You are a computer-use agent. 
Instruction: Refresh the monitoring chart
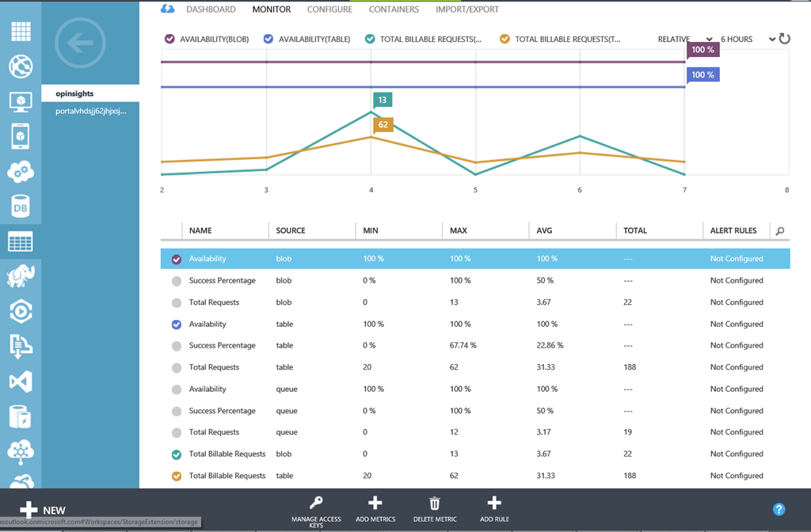click(x=785, y=39)
